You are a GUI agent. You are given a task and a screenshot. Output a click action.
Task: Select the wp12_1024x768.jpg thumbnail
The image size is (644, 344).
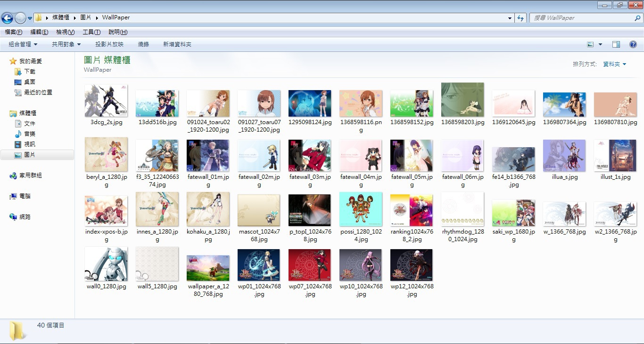[x=412, y=265]
